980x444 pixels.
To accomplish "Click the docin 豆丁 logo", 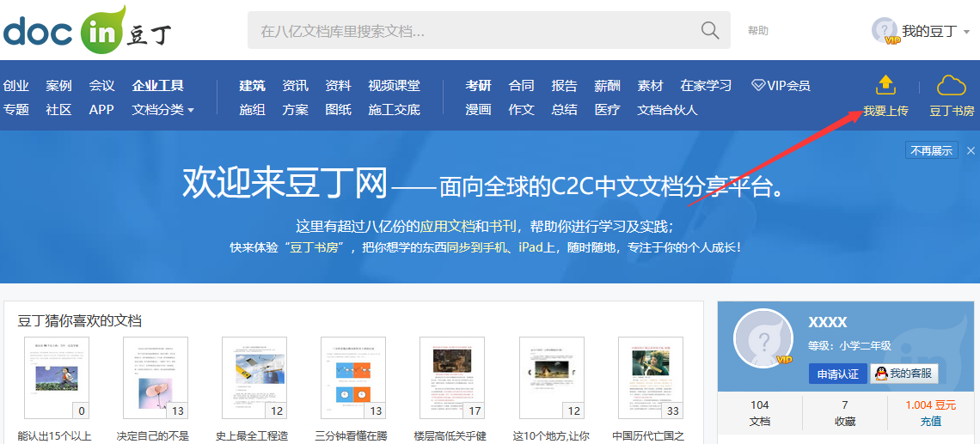I will click(88, 29).
